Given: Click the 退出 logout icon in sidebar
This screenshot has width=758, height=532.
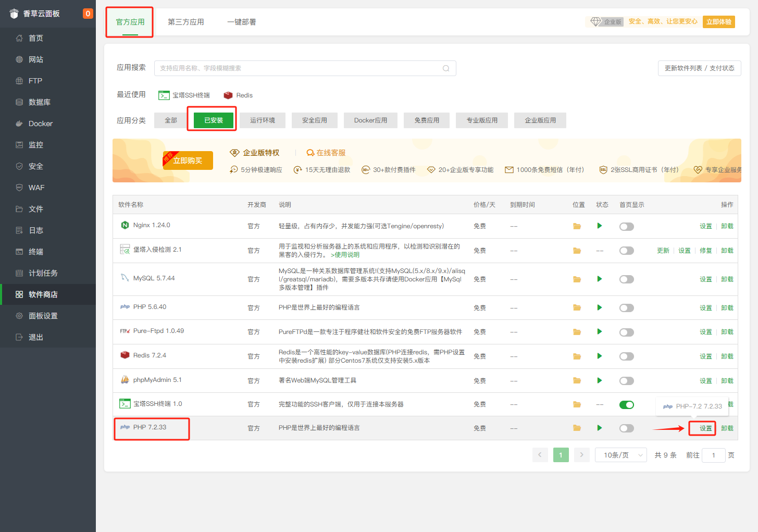Looking at the screenshot, I should 19,337.
